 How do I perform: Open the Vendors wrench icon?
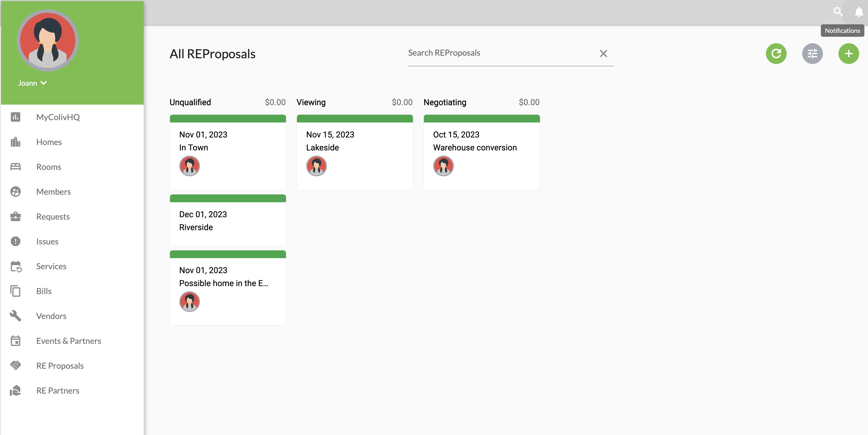pyautogui.click(x=16, y=316)
